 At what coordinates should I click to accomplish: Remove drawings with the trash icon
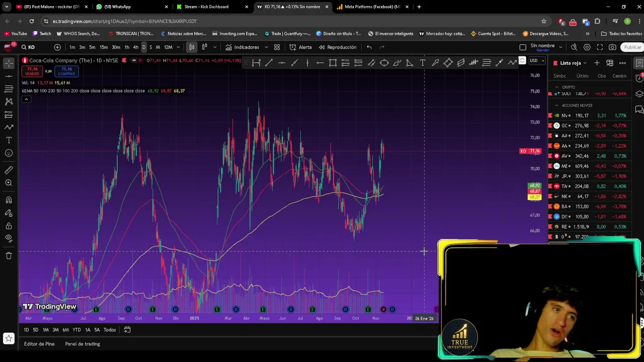(x=9, y=255)
